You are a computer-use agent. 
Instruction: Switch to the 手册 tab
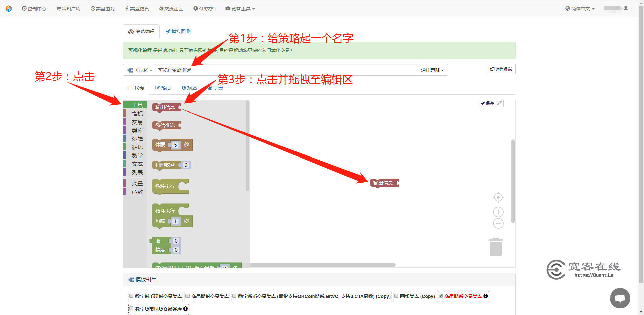[215, 88]
